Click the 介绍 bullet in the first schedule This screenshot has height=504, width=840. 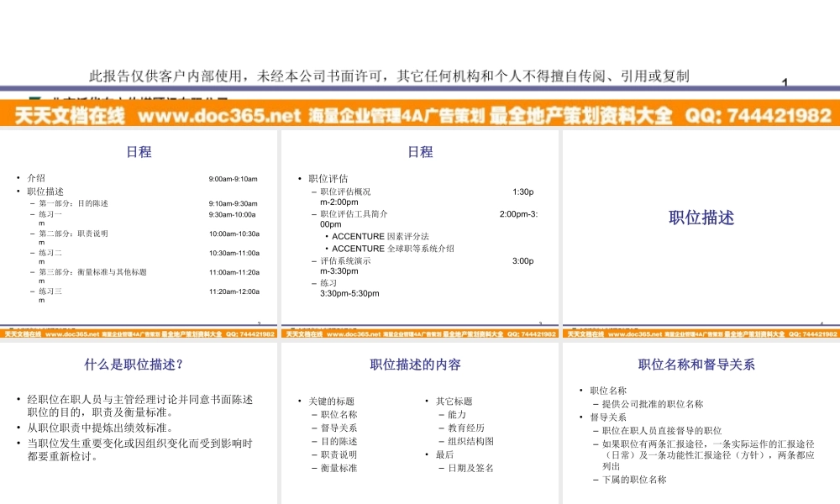[36, 178]
